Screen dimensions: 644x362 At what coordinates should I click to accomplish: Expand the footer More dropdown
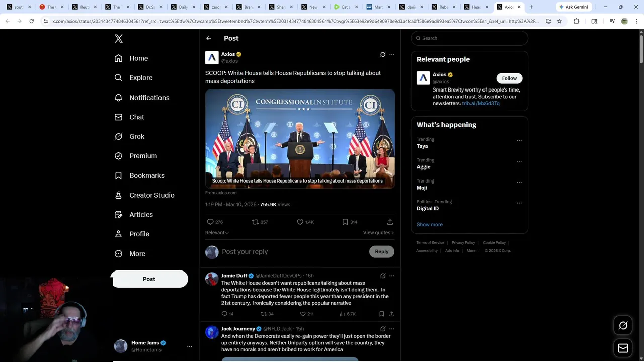473,251
